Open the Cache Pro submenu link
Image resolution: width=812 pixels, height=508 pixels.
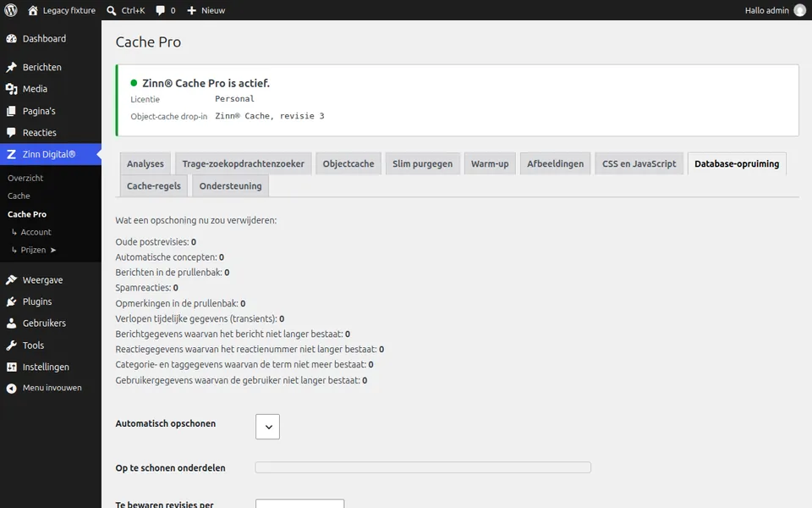(27, 214)
